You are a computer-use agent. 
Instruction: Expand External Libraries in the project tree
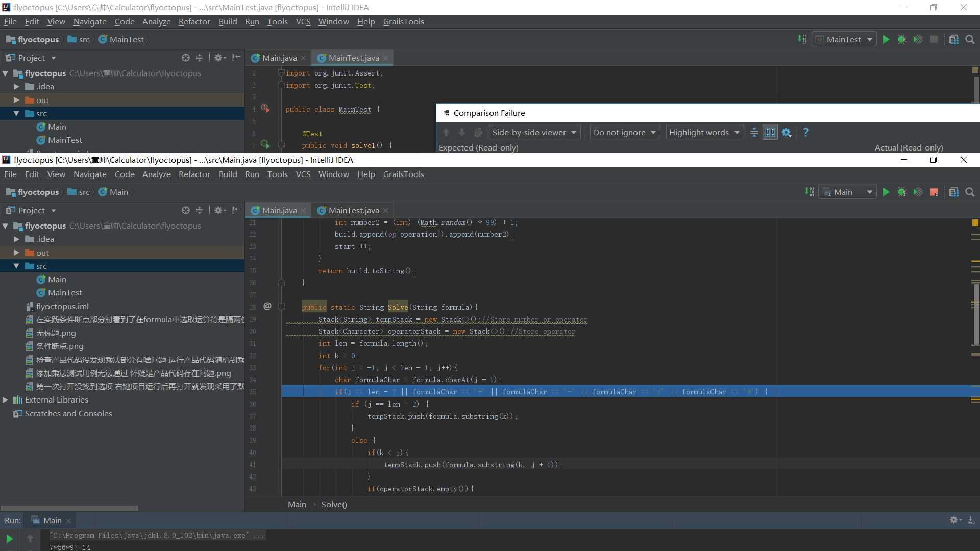point(6,400)
